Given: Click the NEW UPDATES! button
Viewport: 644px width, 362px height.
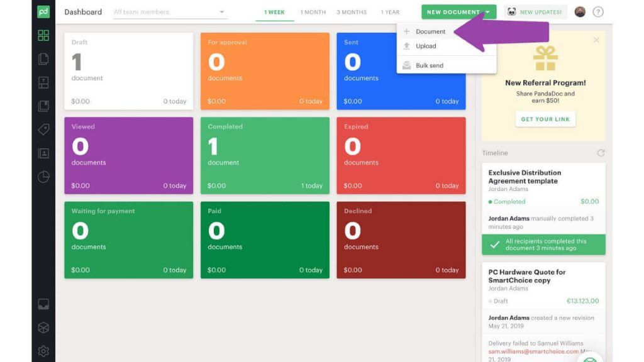Looking at the screenshot, I should tap(536, 12).
